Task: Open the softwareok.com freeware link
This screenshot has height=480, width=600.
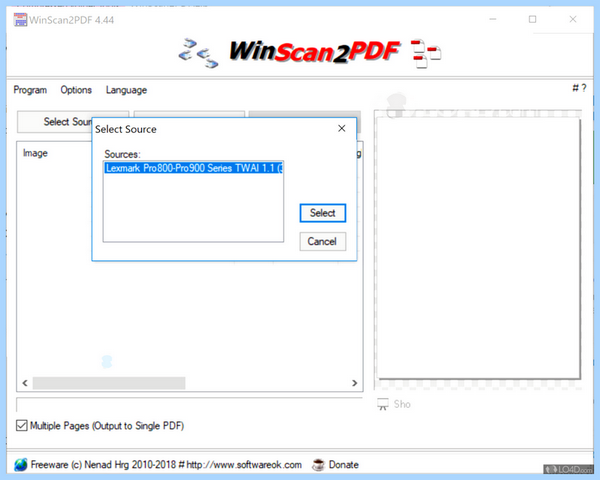Action: [x=166, y=465]
